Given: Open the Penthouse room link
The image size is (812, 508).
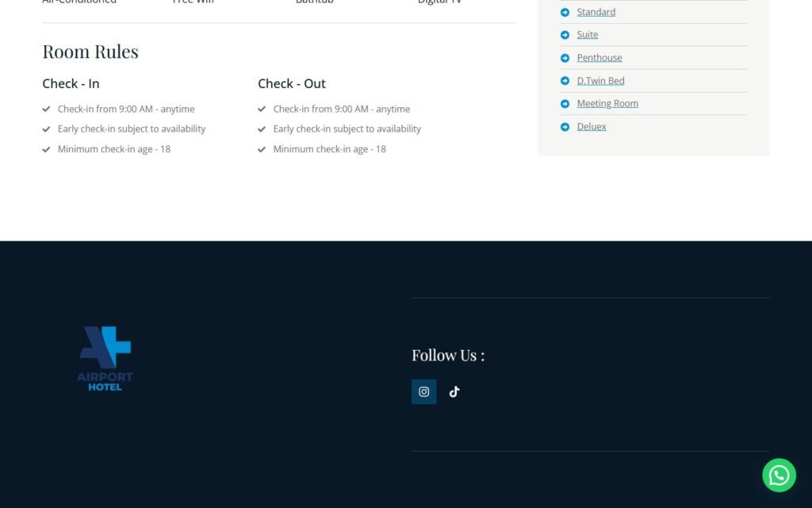Looking at the screenshot, I should (599, 57).
